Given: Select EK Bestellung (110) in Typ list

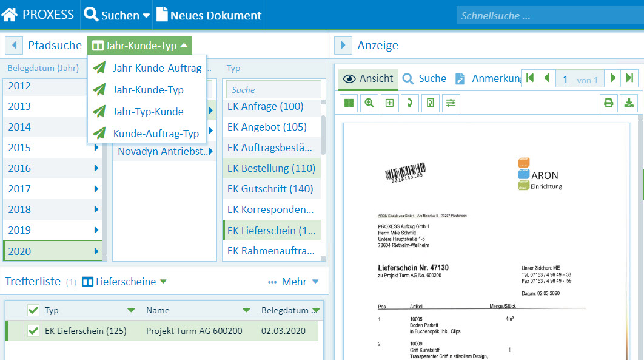Looking at the screenshot, I should [x=271, y=168].
